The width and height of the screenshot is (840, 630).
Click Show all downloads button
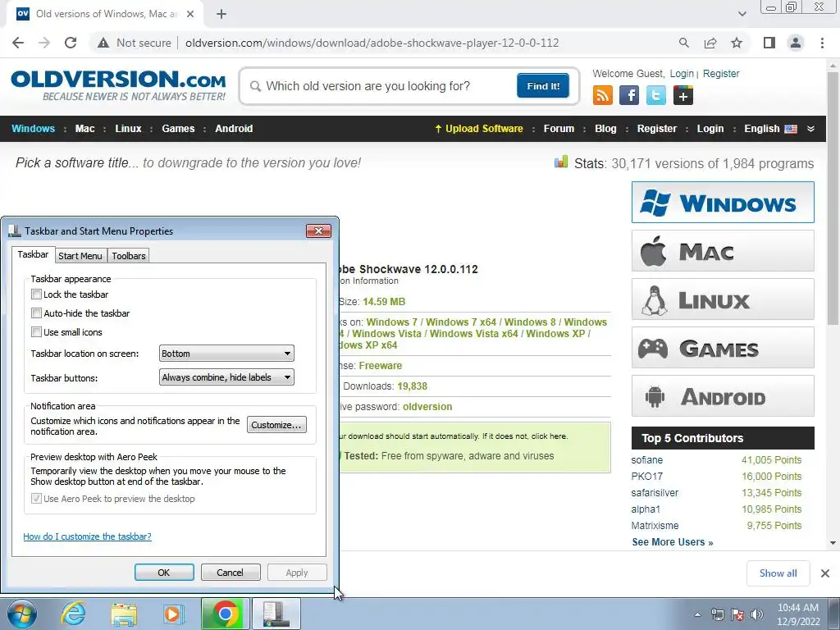point(778,573)
